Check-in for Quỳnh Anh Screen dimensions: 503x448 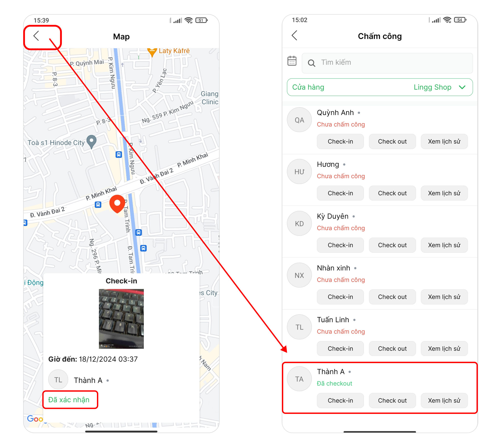tap(340, 142)
